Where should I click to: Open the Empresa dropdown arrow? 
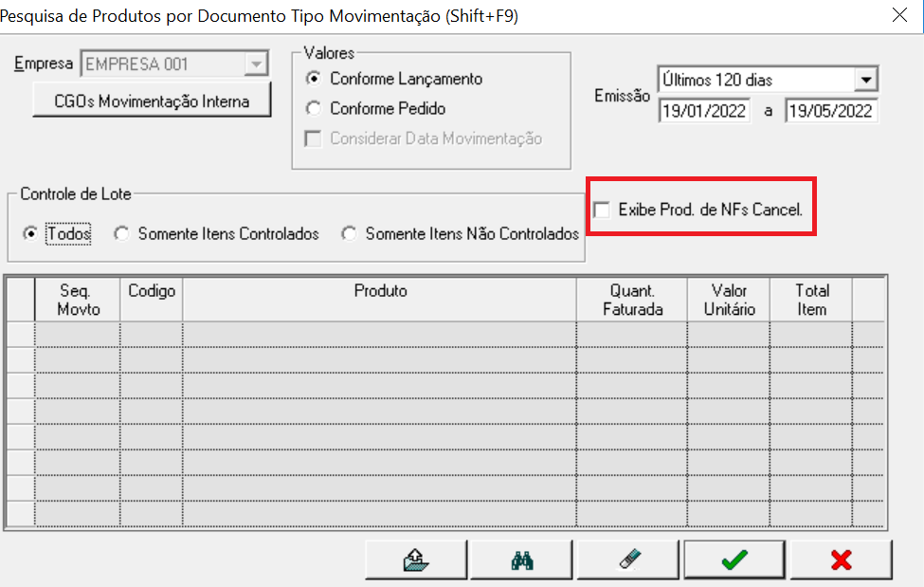[256, 64]
